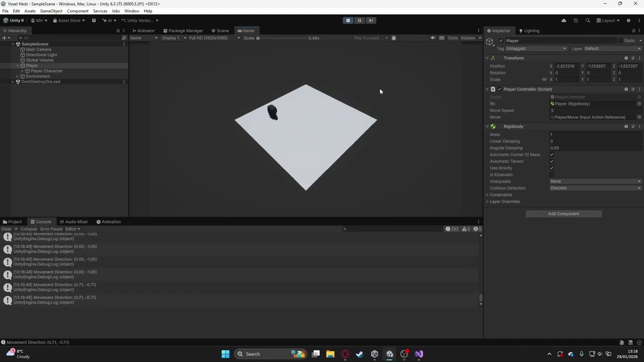Switch to the Lighting tab
The image size is (644, 362).
click(529, 31)
